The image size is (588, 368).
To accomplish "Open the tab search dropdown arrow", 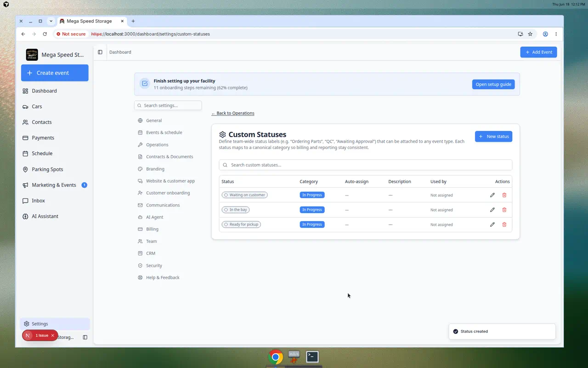I will [51, 21].
